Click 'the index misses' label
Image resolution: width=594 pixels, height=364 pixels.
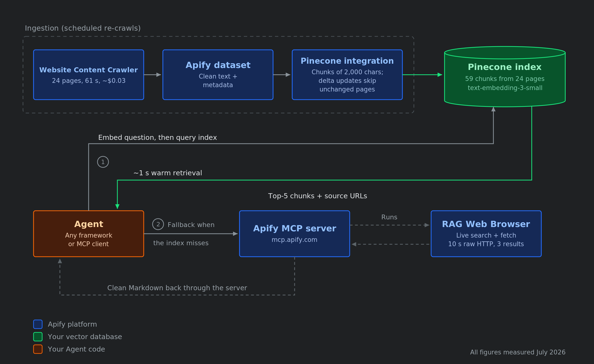click(181, 243)
